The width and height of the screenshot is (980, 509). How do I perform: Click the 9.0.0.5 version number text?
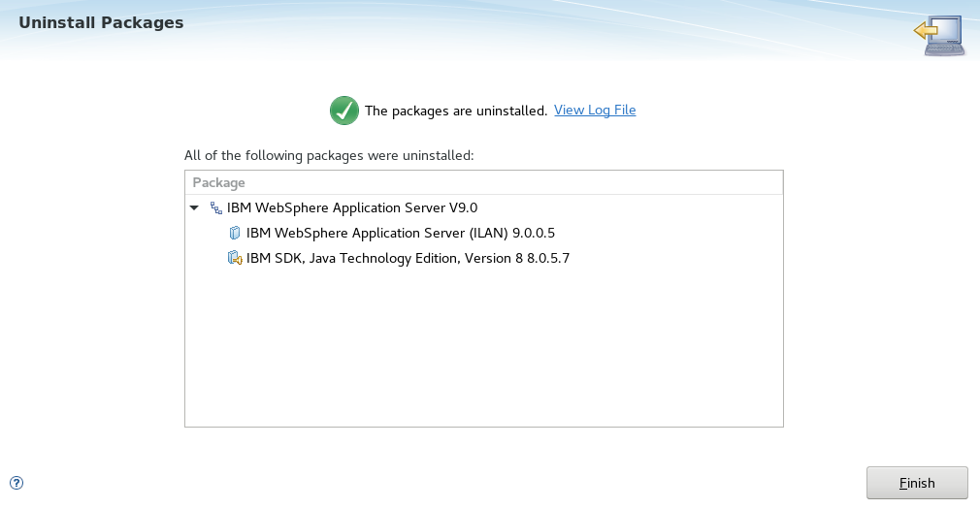click(533, 233)
